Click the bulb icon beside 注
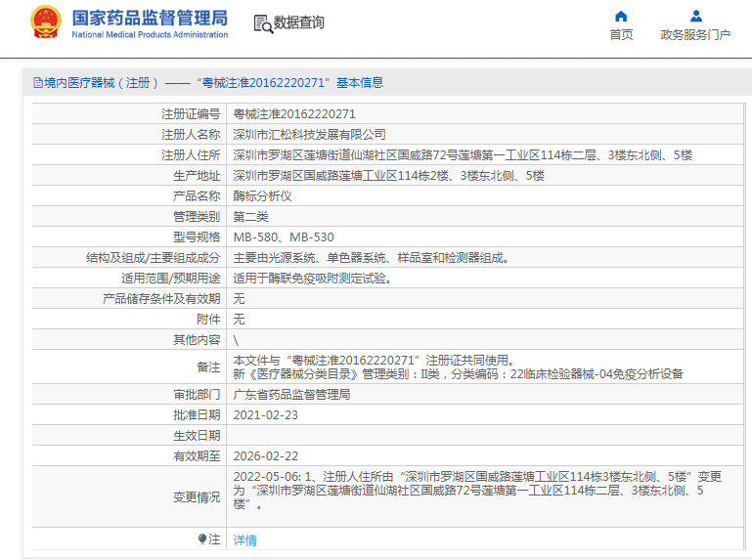The height and width of the screenshot is (560, 752). point(201,538)
